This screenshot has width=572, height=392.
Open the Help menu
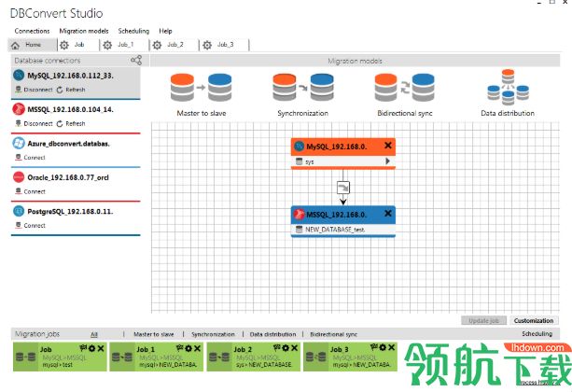pyautogui.click(x=165, y=31)
